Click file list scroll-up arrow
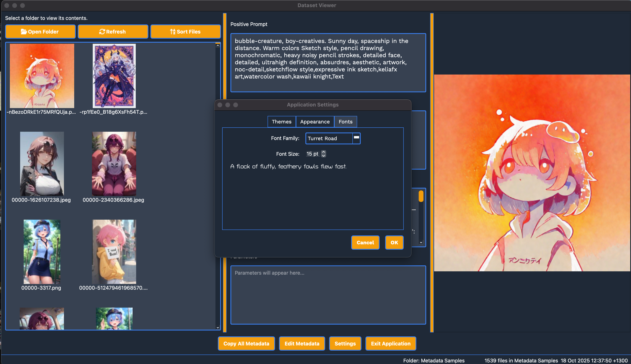Image resolution: width=631 pixels, height=364 pixels. [218, 46]
